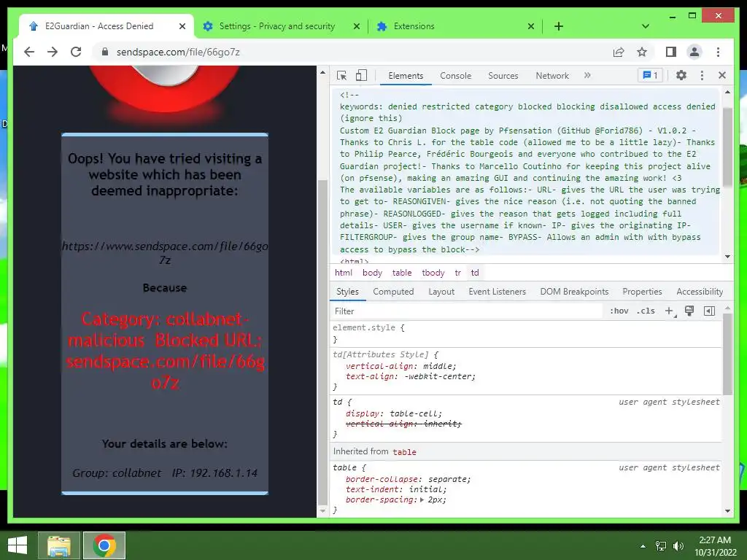Select the Styles tab
Image resolution: width=747 pixels, height=560 pixels.
pyautogui.click(x=347, y=292)
